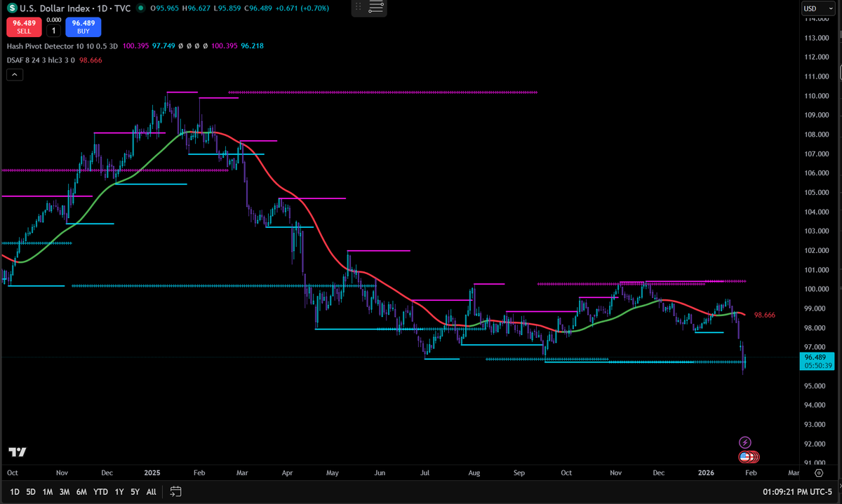Click the US flag economic event marker
The image size is (842, 504).
745,456
